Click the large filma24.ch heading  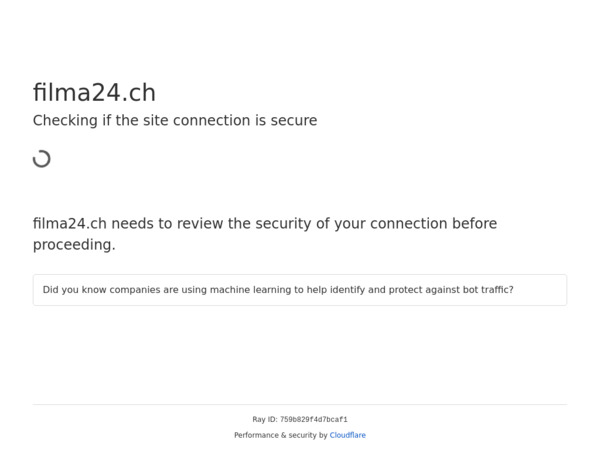tap(94, 93)
